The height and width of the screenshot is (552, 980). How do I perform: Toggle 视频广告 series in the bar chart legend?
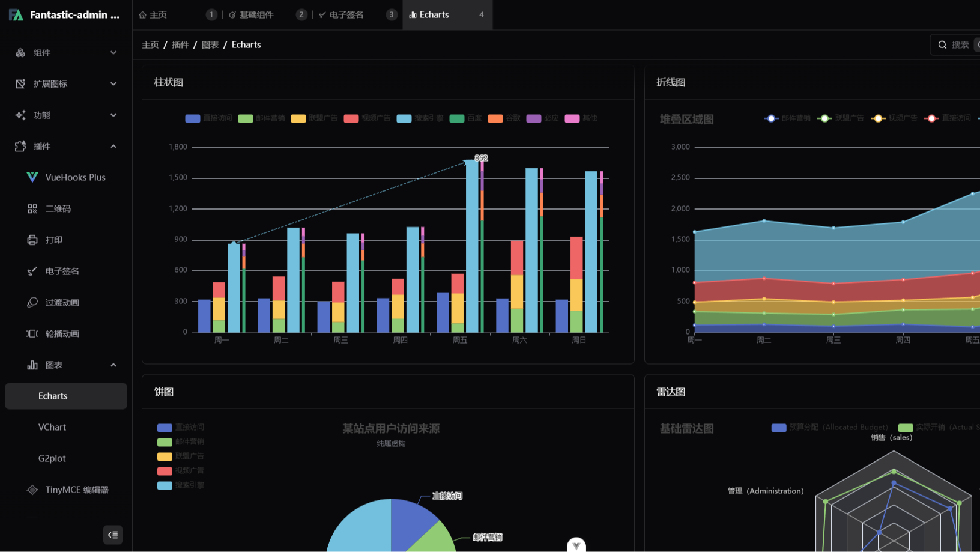367,118
